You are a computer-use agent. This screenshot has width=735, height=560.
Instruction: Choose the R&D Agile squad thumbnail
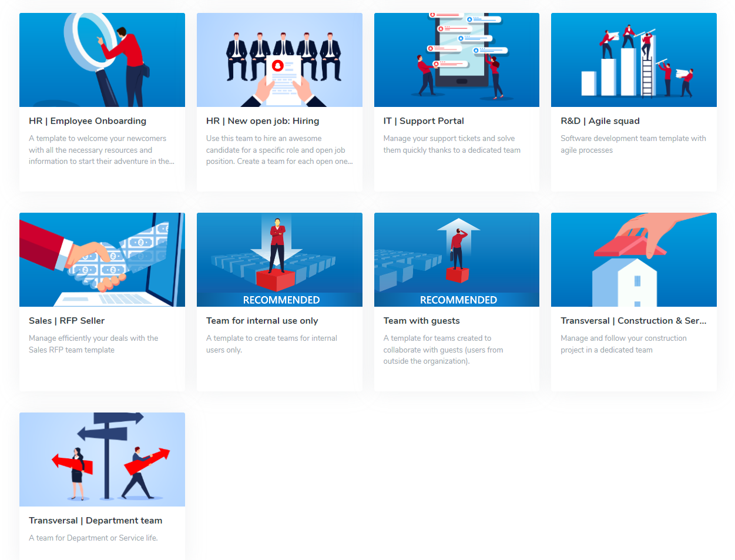point(634,60)
